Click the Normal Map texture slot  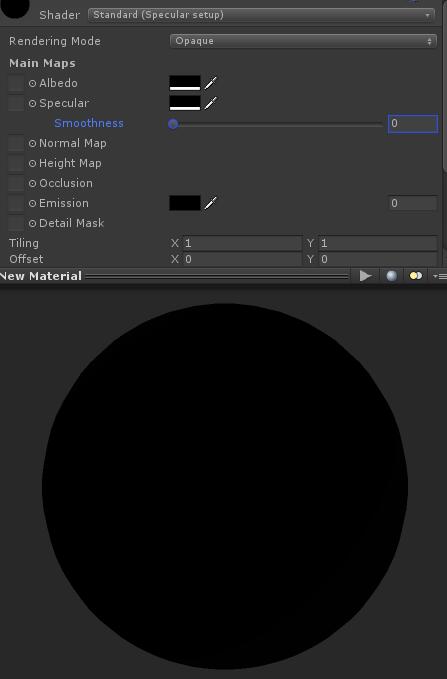[x=16, y=143]
